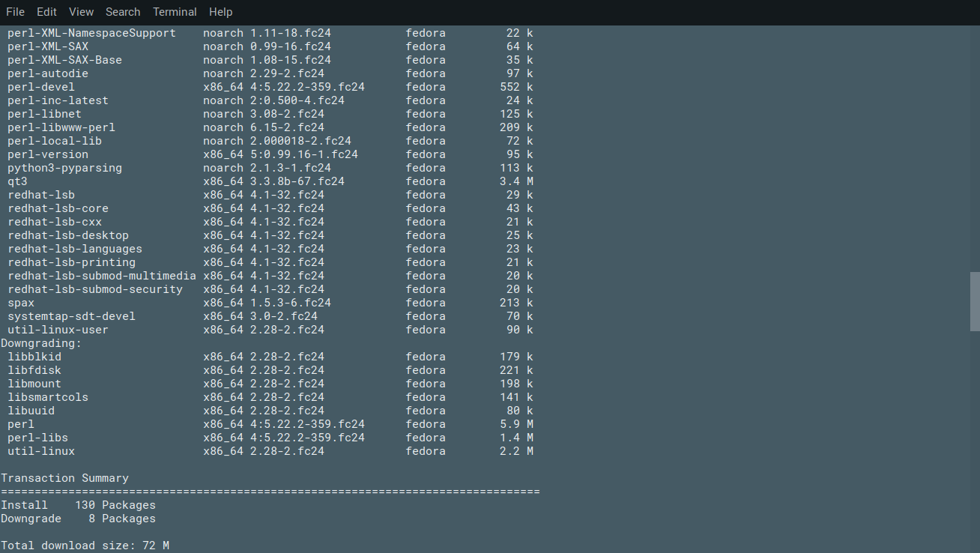Image resolution: width=980 pixels, height=553 pixels.
Task: Open the Edit menu
Action: click(46, 12)
